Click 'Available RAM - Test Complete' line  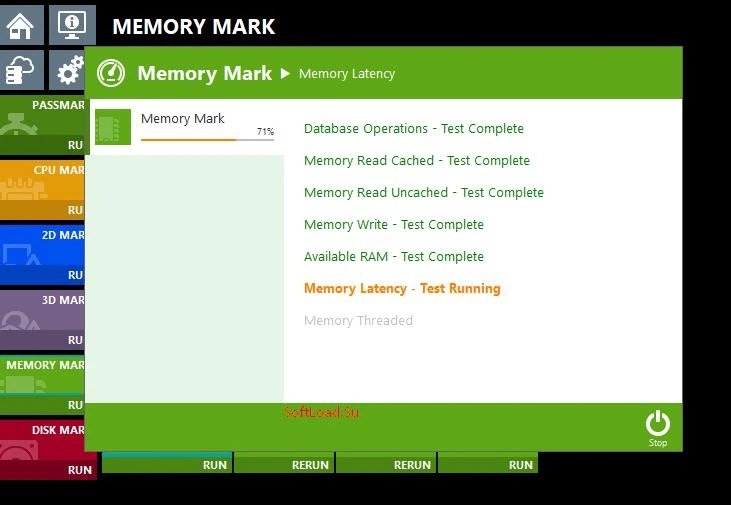(393, 257)
